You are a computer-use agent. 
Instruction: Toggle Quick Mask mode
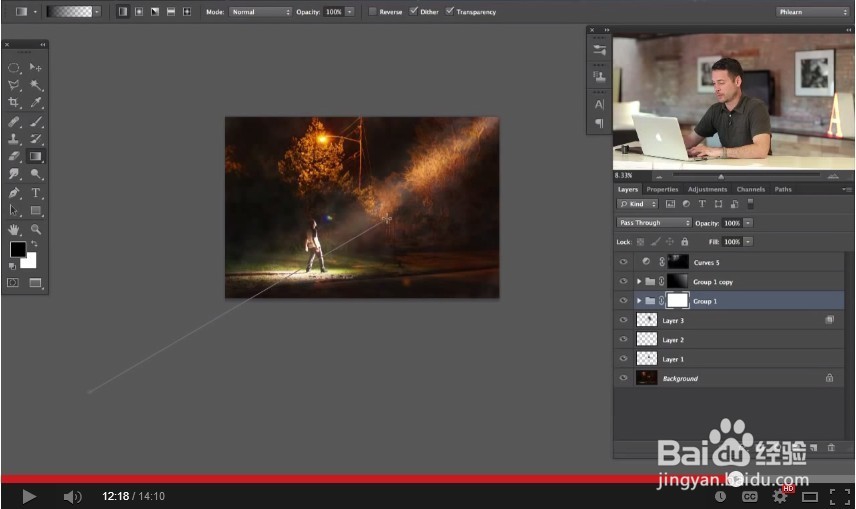(13, 282)
